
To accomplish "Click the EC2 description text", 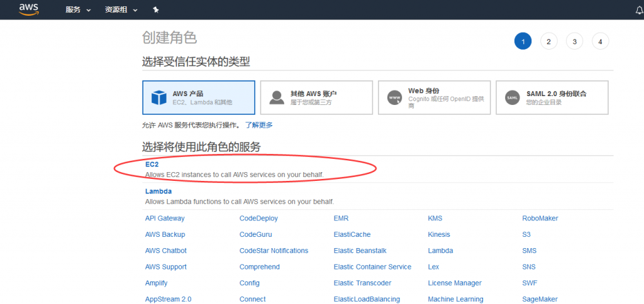I will [235, 175].
